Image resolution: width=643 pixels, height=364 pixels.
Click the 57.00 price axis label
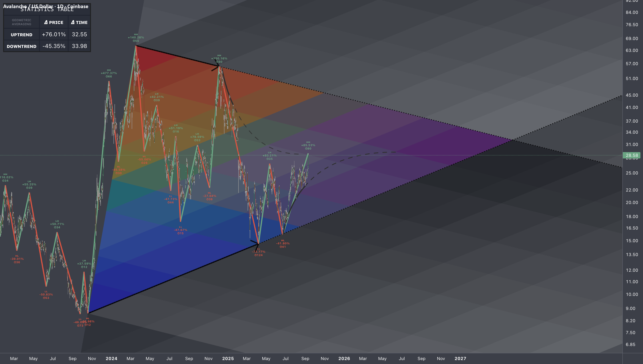coord(632,64)
